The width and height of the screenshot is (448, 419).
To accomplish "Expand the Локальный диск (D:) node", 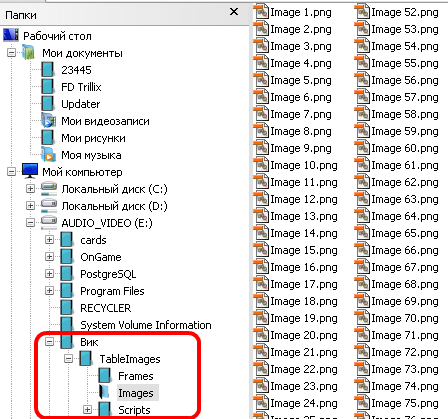I will coord(30,206).
